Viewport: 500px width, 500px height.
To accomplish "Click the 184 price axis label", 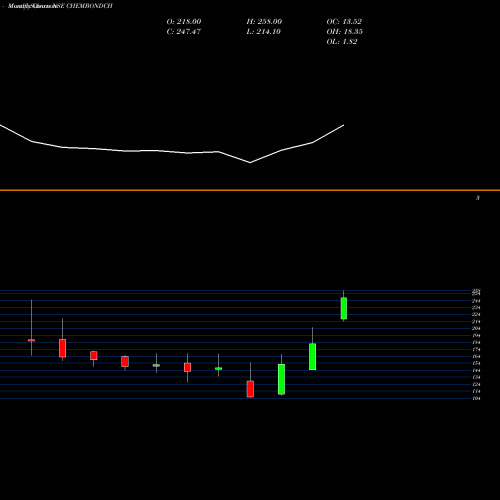I will 476,342.
